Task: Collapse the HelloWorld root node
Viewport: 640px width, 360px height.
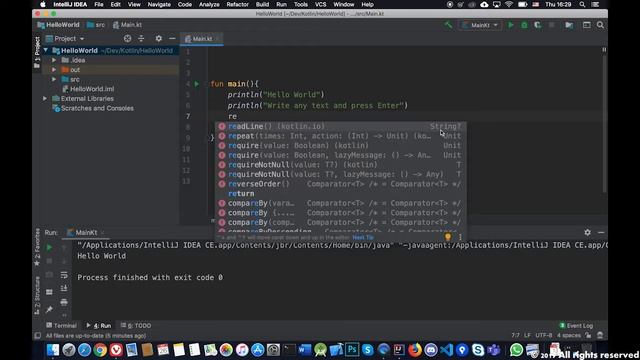Action: click(x=46, y=51)
